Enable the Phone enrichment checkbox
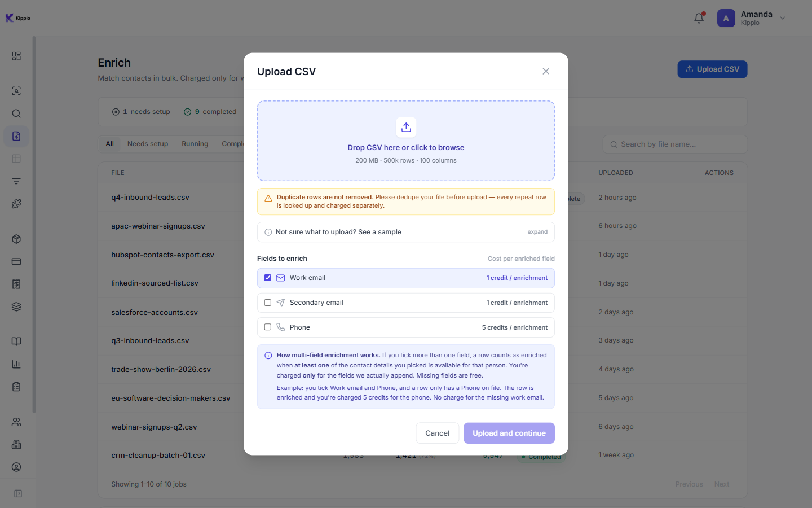The height and width of the screenshot is (508, 812). (x=268, y=327)
